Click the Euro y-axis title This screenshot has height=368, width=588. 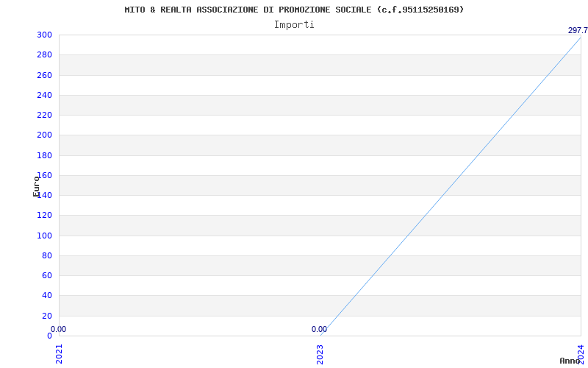[36, 186]
